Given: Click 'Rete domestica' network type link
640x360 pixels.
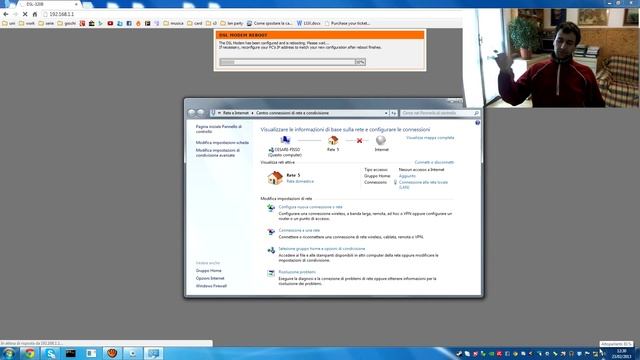Looking at the screenshot, I should tap(300, 181).
